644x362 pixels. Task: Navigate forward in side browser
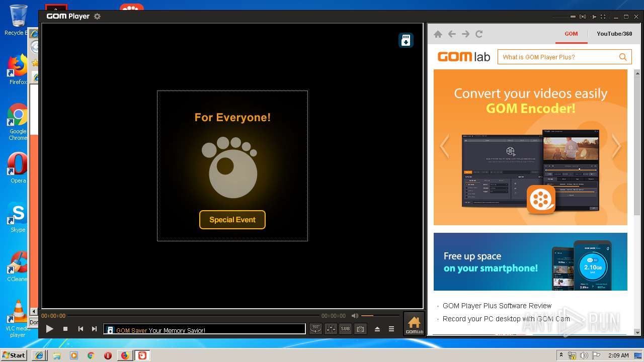pos(465,34)
